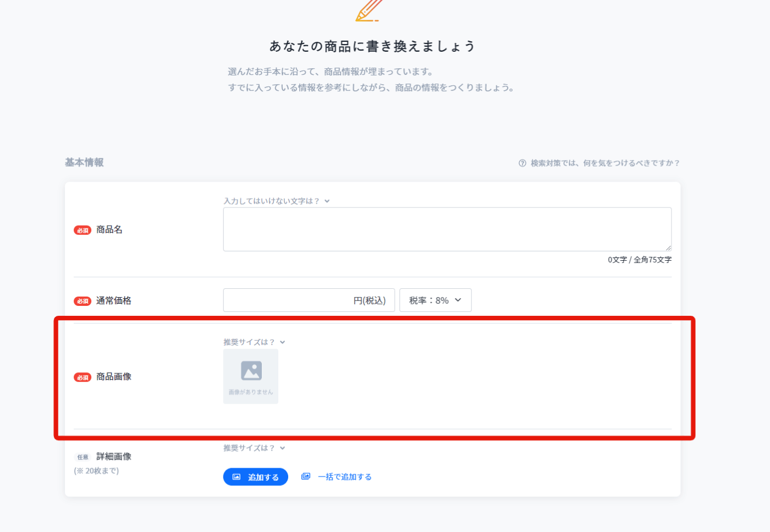Click the image placeholder icon

click(251, 371)
